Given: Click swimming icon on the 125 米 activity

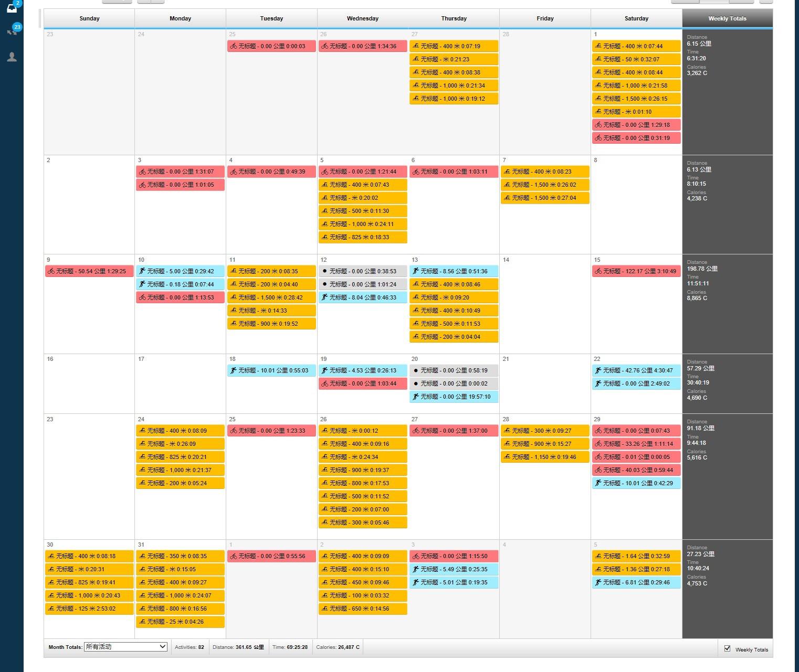Looking at the screenshot, I should point(51,609).
